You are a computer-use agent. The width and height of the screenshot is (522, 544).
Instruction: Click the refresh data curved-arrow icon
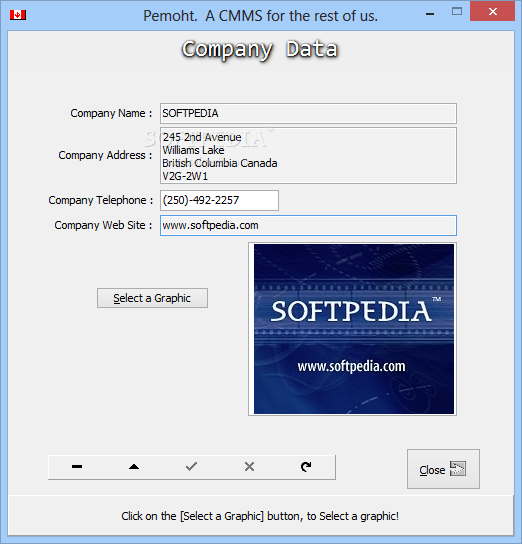306,467
